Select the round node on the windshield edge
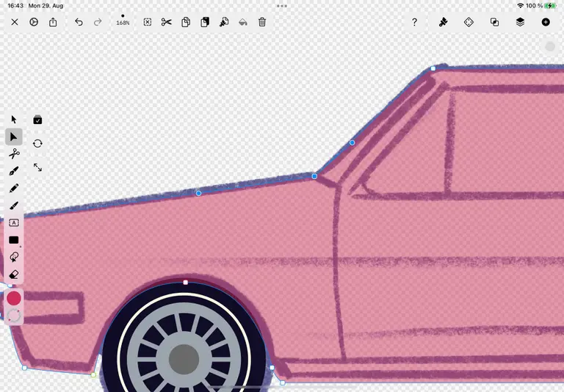The image size is (564, 392). pos(352,142)
